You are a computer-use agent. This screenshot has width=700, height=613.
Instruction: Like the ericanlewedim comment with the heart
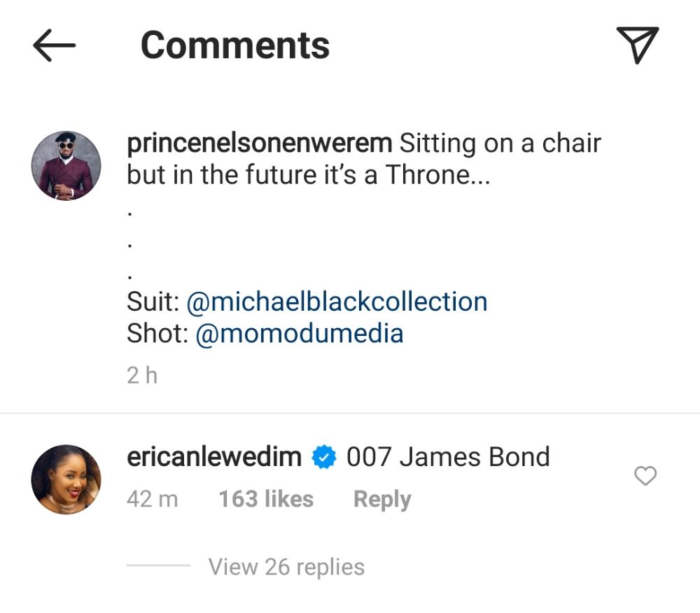tap(645, 477)
